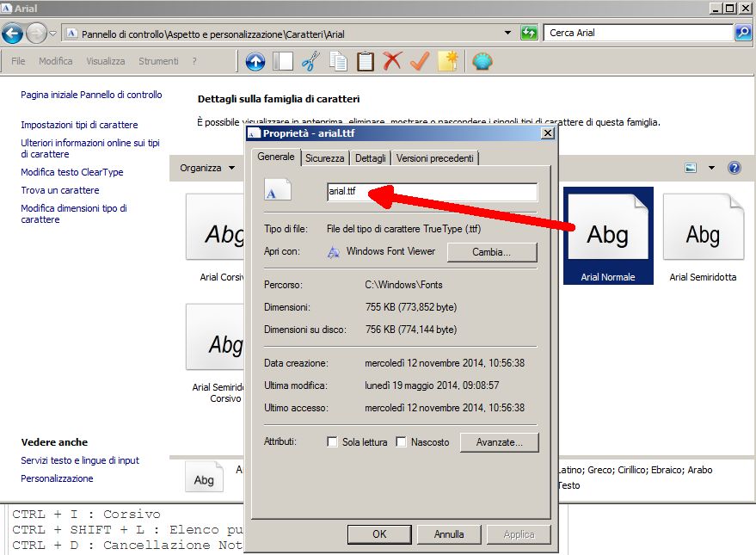Expand the address bar history dropdown
756x555 pixels.
[x=507, y=33]
